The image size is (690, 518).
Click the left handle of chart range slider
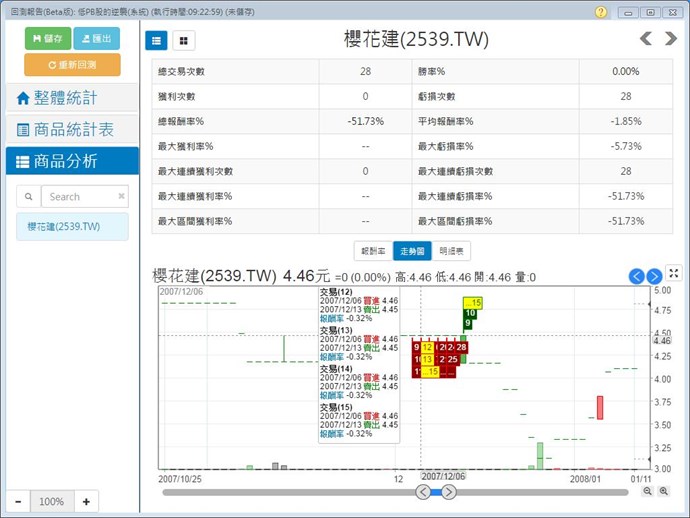[423, 492]
